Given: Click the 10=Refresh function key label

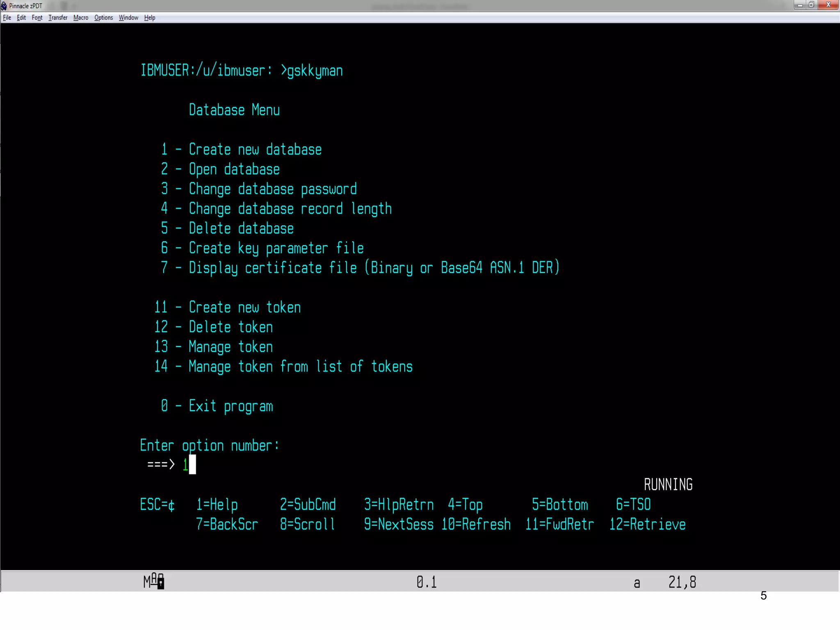Looking at the screenshot, I should pos(476,525).
